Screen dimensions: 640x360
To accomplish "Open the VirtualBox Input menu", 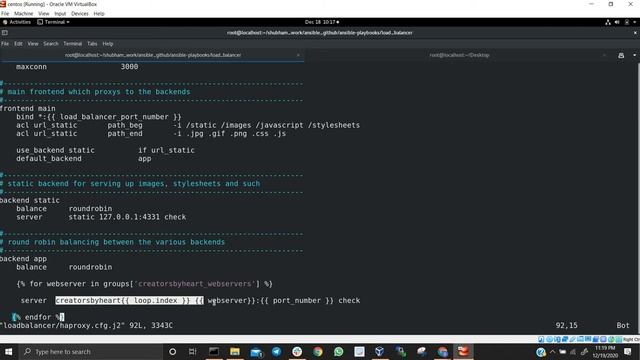I will pyautogui.click(x=60, y=13).
